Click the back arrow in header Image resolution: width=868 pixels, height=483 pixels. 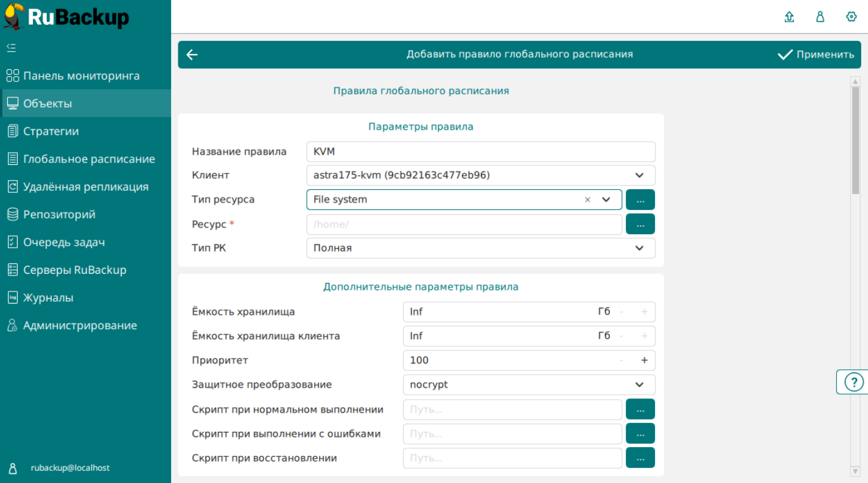tap(192, 55)
